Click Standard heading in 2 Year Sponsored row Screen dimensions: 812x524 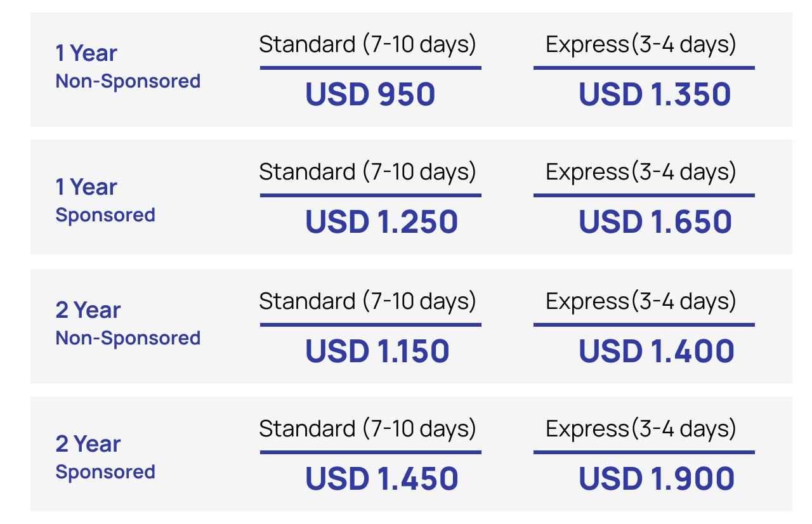(x=367, y=429)
